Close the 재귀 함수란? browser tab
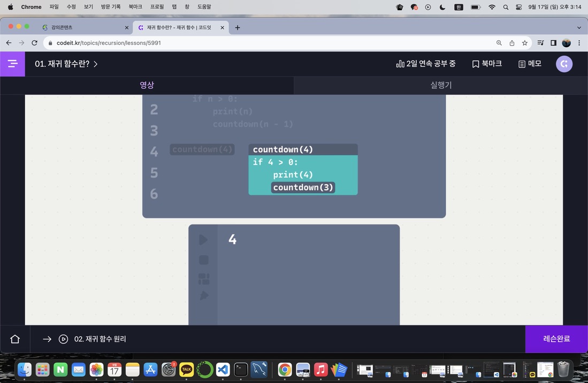Screen dimensions: 588x383 (x=223, y=27)
